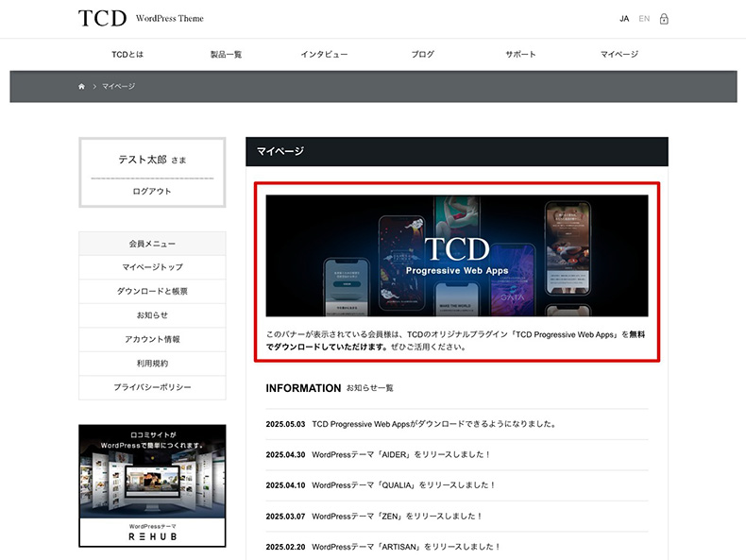This screenshot has height=560, width=746.
Task: Click the date 2025.04.10
Action: click(x=285, y=485)
